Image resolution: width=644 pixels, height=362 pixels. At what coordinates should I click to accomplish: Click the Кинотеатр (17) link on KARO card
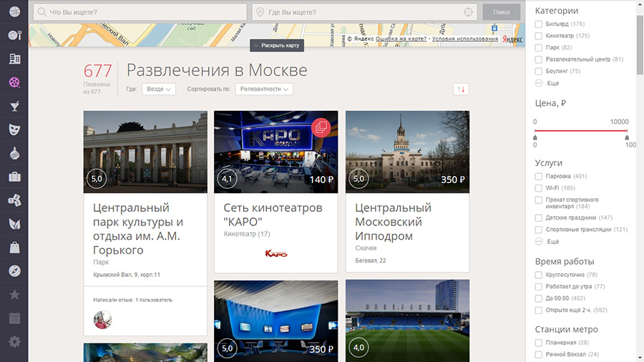(x=246, y=234)
